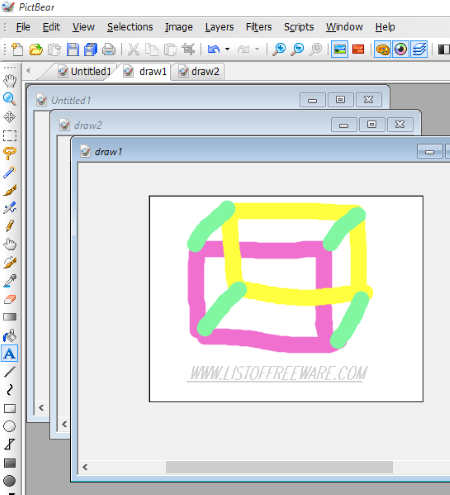Open the Edit menu
The image size is (450, 495).
(x=51, y=27)
